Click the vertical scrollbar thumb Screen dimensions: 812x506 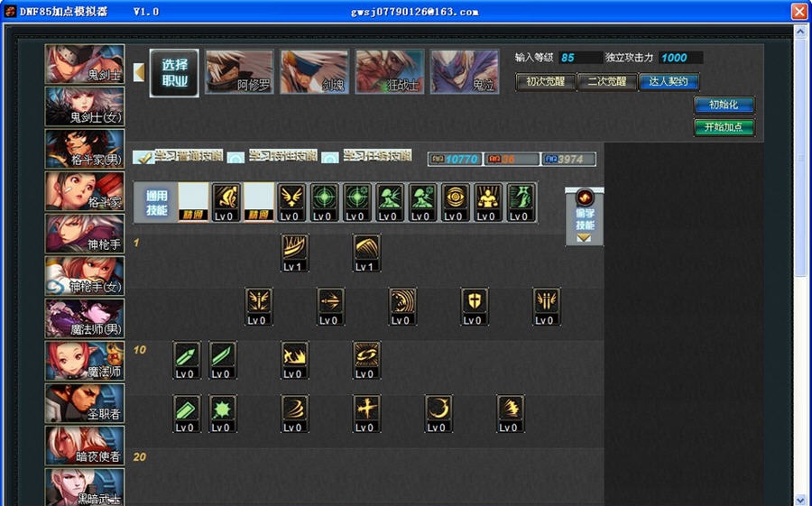point(800,158)
